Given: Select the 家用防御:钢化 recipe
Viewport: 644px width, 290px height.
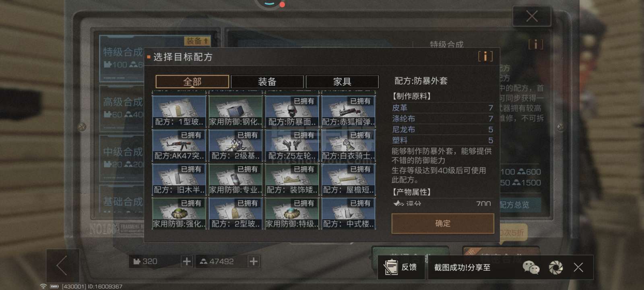Looking at the screenshot, I should (235, 111).
